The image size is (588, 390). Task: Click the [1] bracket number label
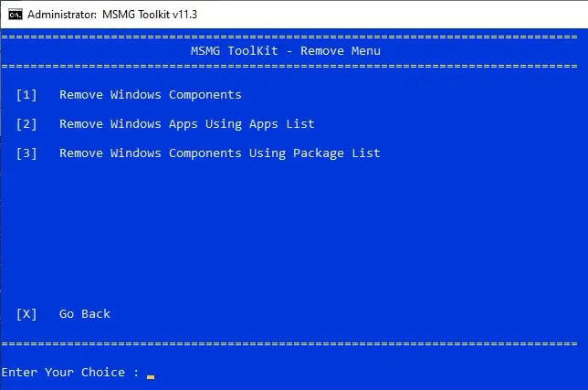26,95
